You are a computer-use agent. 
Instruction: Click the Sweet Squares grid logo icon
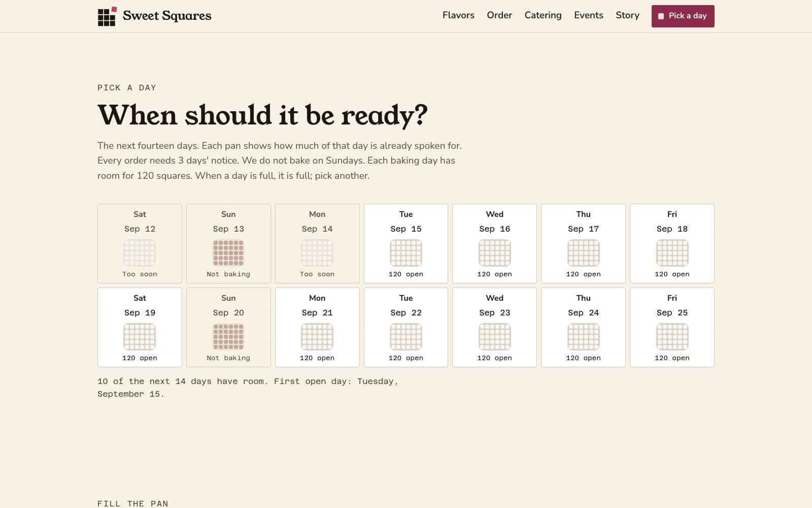click(x=107, y=16)
